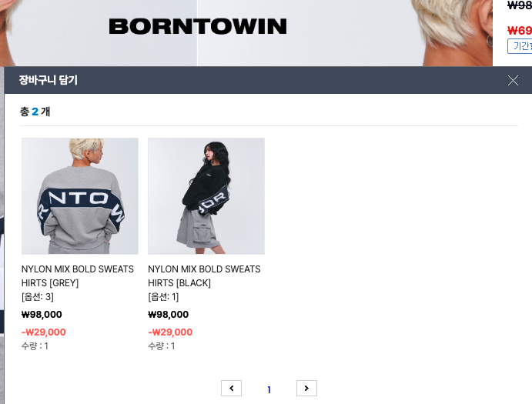Close the 장바구니 담기 popup
Image resolution: width=532 pixels, height=404 pixels.
513,80
